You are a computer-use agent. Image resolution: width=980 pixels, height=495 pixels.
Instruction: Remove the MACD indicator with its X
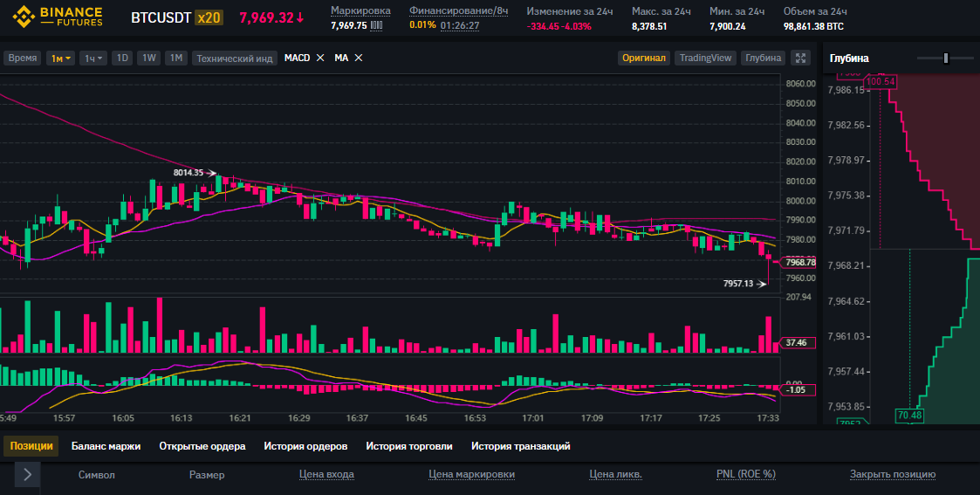(x=320, y=58)
